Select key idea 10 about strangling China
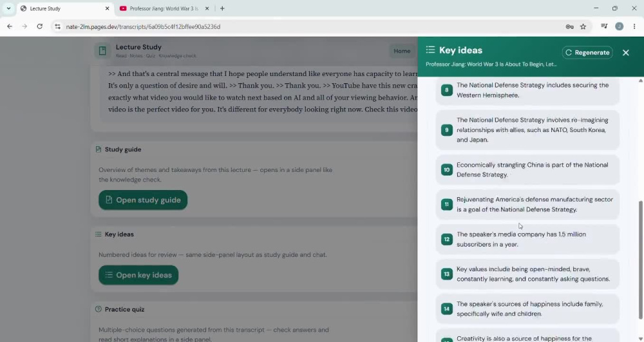Image resolution: width=644 pixels, height=342 pixels. click(x=527, y=170)
